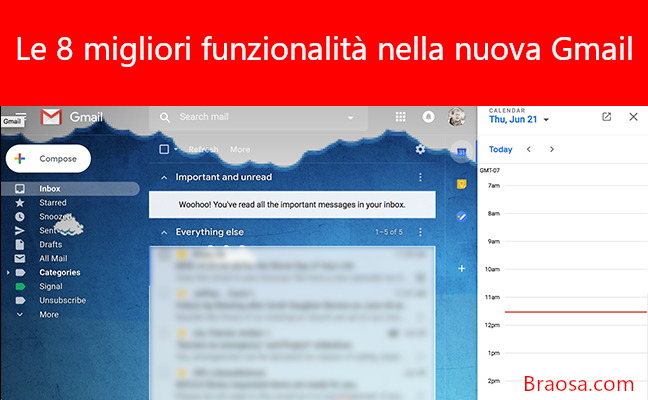Click the 10am calendar time slot
This screenshot has width=648, height=400.
(x=576, y=283)
